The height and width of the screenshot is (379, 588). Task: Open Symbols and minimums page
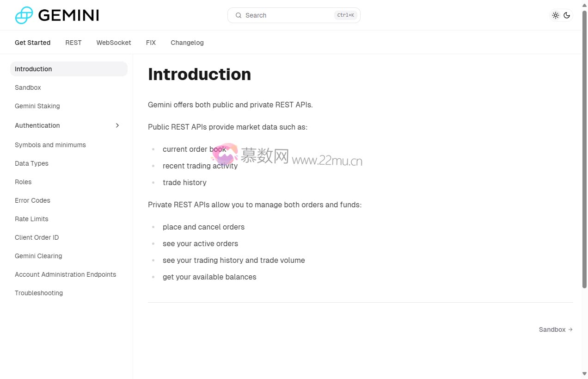50,145
